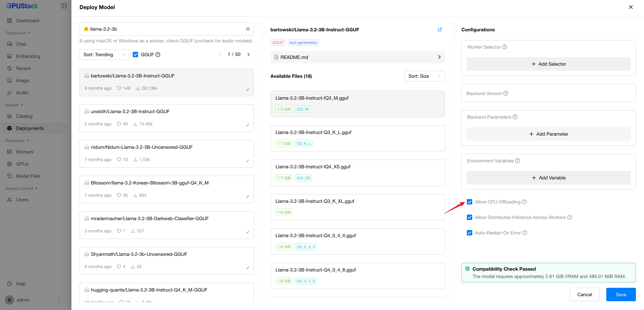
Task: Select nidum/Nidum-Llama-3.2-3B-Uncensored-GGUF model card
Action: point(167,154)
